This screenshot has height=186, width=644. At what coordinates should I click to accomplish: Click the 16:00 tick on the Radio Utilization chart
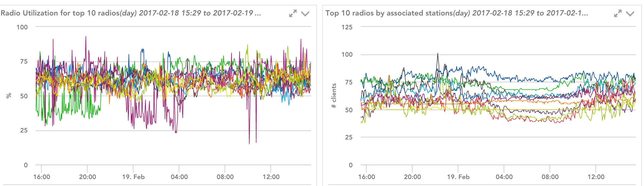(42, 177)
